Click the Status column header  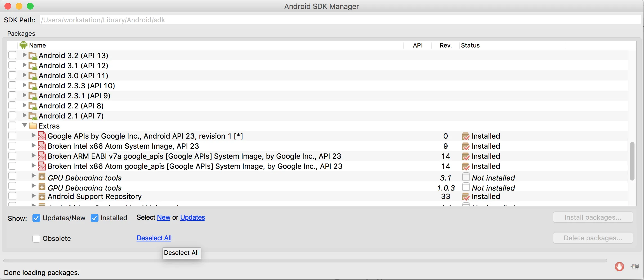tap(470, 45)
